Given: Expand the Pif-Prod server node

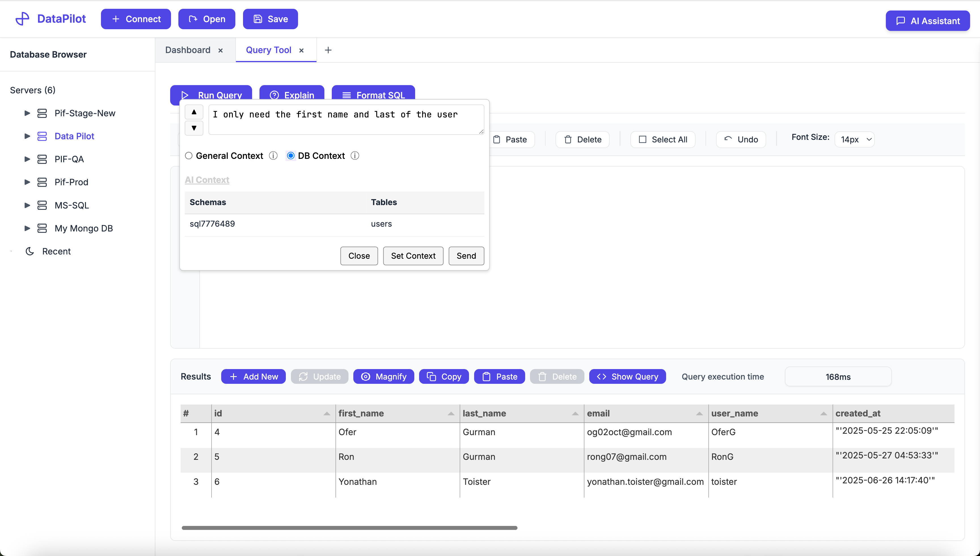Looking at the screenshot, I should [x=27, y=182].
